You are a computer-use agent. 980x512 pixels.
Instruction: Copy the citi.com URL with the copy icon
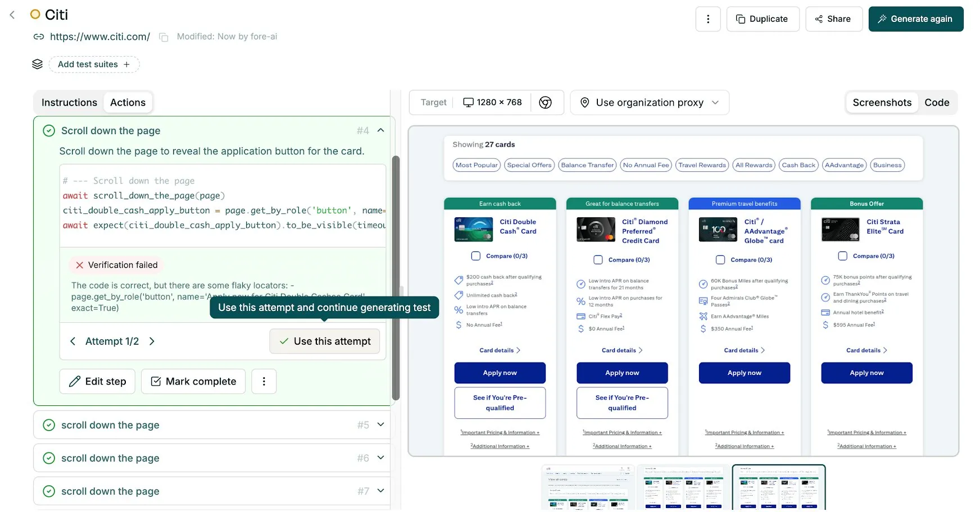(x=164, y=37)
